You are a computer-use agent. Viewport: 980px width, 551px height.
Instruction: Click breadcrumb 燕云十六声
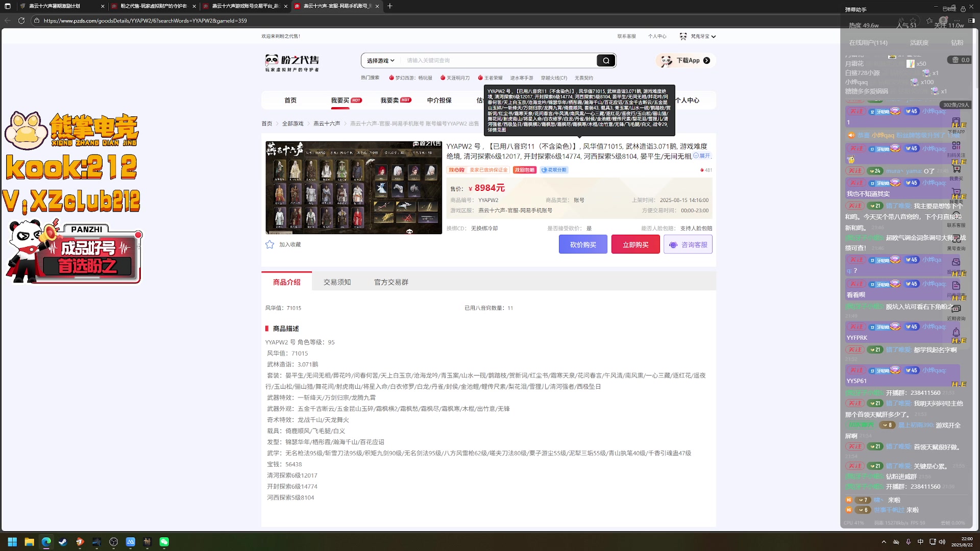click(x=327, y=123)
